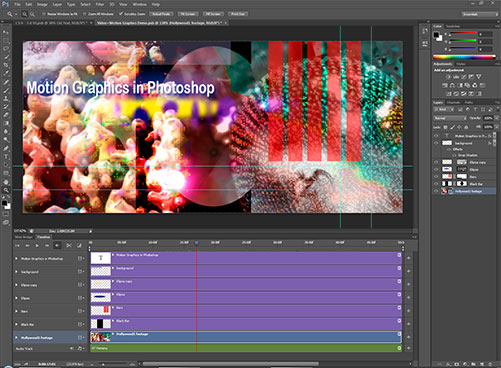This screenshot has height=368, width=501.
Task: Select the Zoom tool in toolbox
Action: (6, 190)
